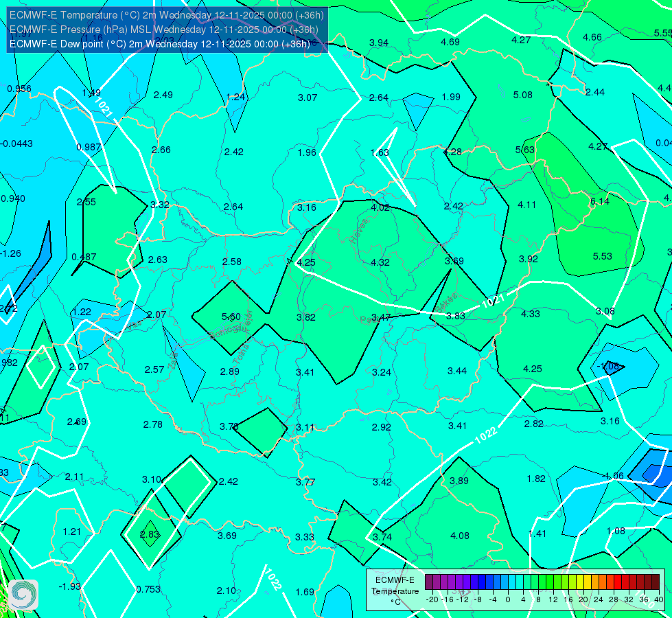This screenshot has height=618, width=672.
Task: Click the 4.33 temperature value
Action: click(531, 314)
